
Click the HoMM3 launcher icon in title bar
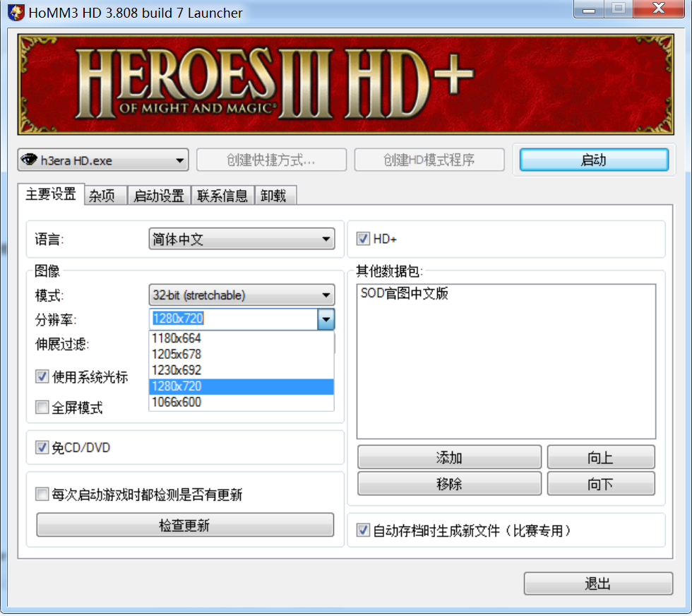(16, 12)
